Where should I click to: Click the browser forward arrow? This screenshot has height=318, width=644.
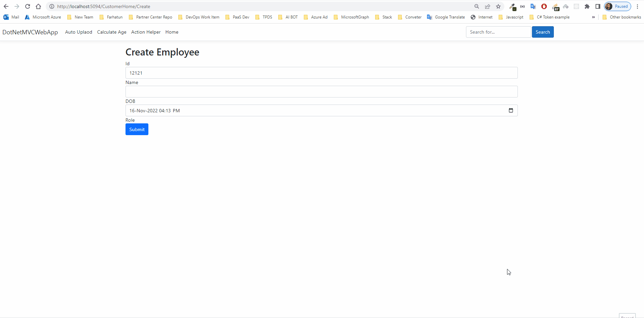17,6
